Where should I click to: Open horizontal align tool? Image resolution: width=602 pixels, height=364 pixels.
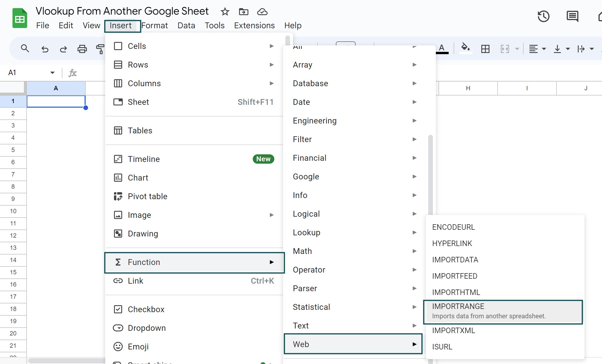click(x=533, y=49)
